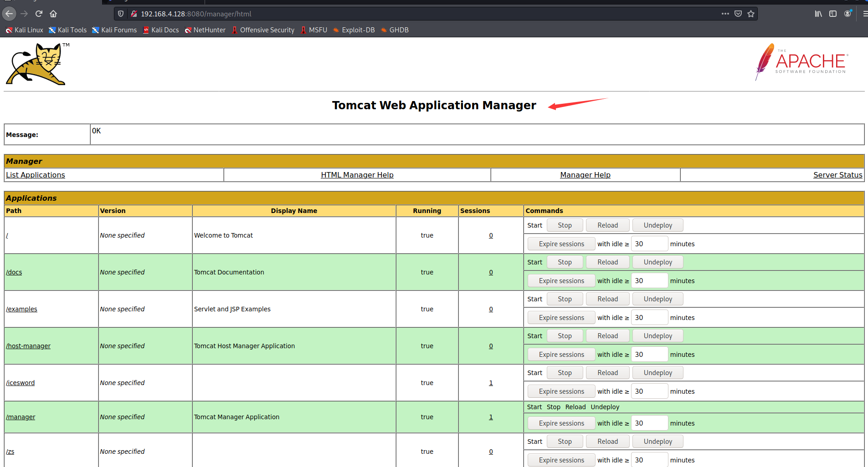Go back using the browser back arrow

(9, 14)
